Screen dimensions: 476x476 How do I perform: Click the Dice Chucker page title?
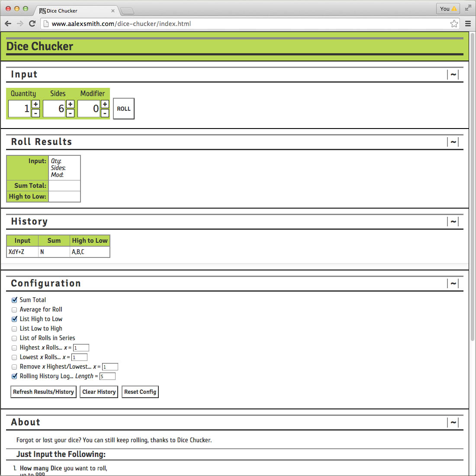(x=40, y=46)
